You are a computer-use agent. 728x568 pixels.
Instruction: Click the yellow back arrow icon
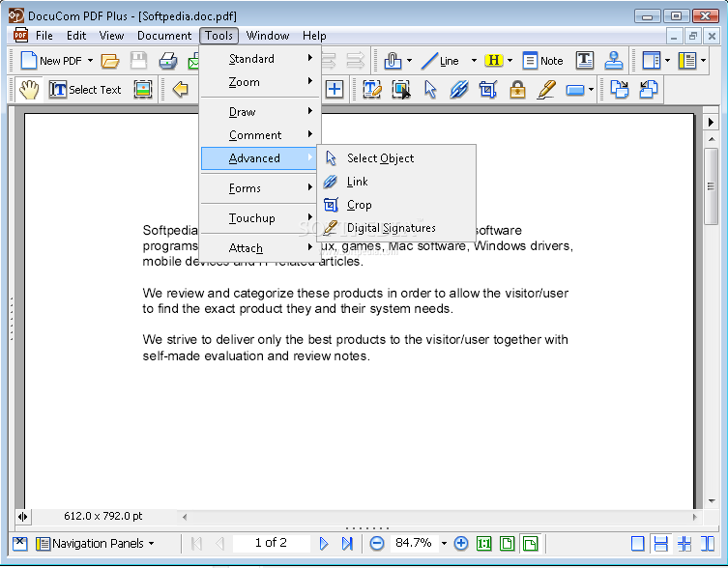coord(180,89)
